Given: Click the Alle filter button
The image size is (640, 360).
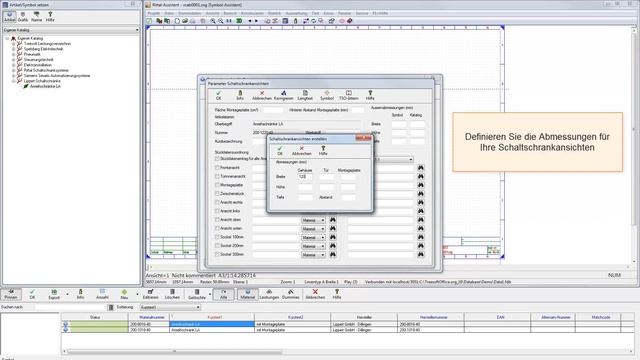Looking at the screenshot, I should [x=224, y=294].
